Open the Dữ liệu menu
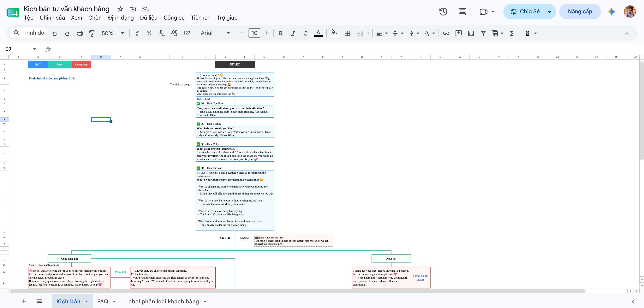Image resolution: width=644 pixels, height=308 pixels. [x=149, y=18]
